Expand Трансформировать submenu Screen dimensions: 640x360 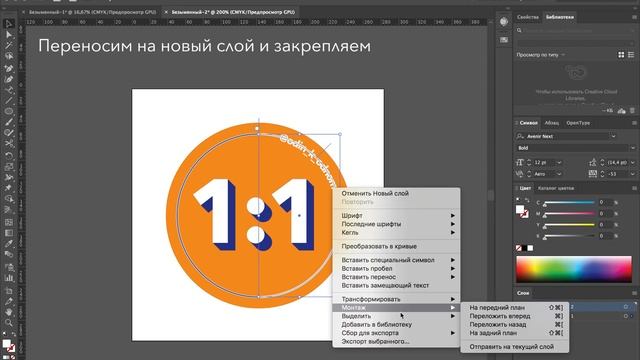pos(398,299)
